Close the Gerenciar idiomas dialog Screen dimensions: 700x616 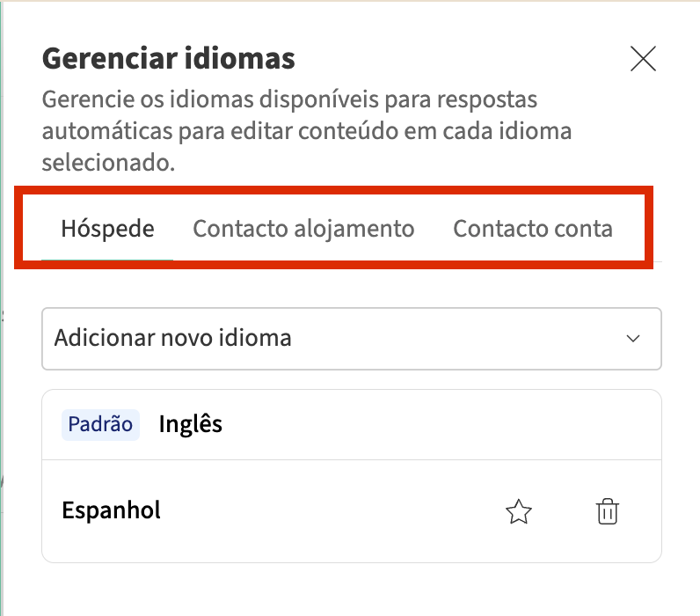(644, 59)
